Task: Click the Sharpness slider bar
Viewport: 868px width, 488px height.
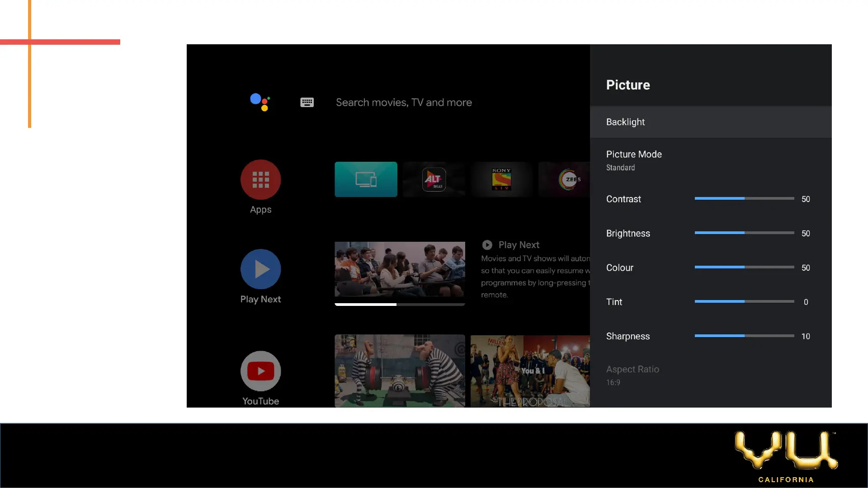Action: click(x=744, y=336)
